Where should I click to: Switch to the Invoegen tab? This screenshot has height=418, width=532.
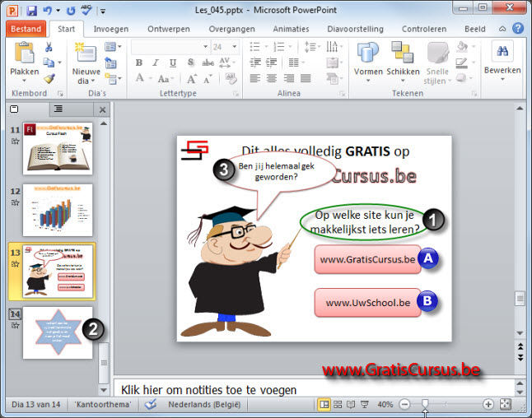pyautogui.click(x=111, y=29)
